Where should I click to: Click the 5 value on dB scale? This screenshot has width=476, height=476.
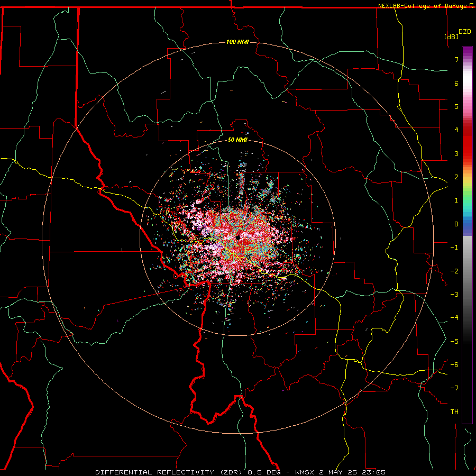(456, 106)
